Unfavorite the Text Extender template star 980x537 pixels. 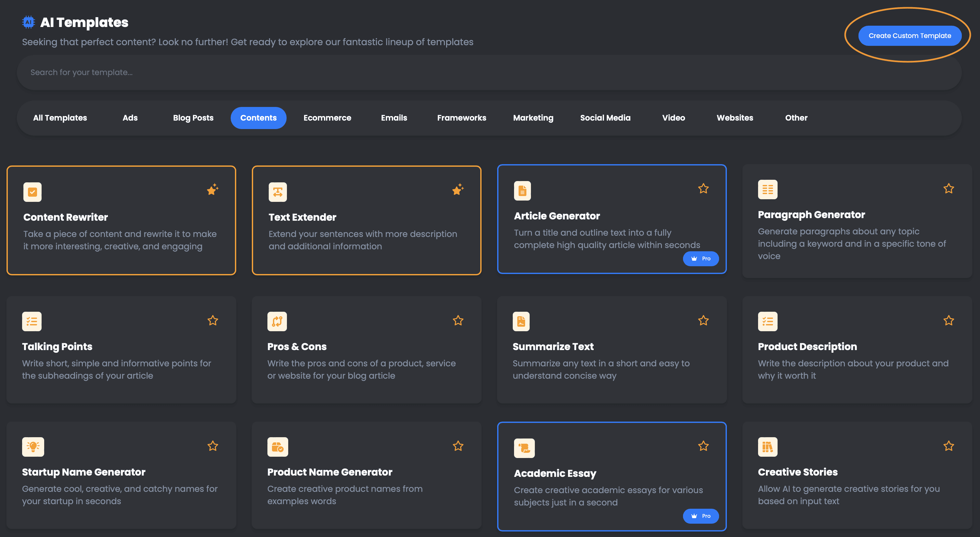(x=458, y=189)
